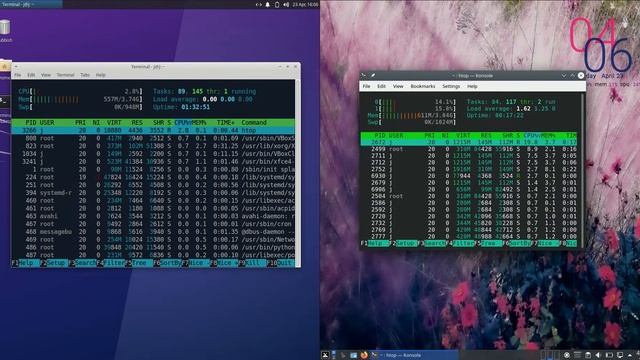Open the network arrows icon in top panel
The height and width of the screenshot is (360, 640).
tap(258, 4)
